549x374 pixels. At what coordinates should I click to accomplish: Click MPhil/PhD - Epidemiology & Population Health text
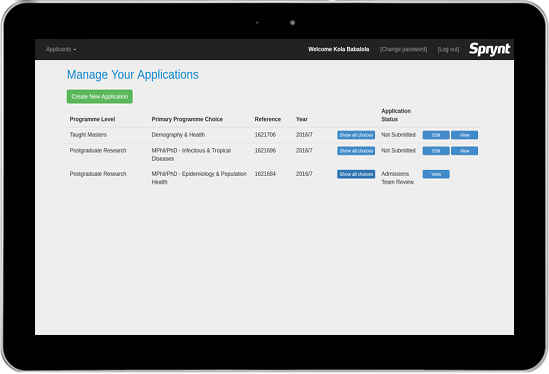click(x=199, y=178)
